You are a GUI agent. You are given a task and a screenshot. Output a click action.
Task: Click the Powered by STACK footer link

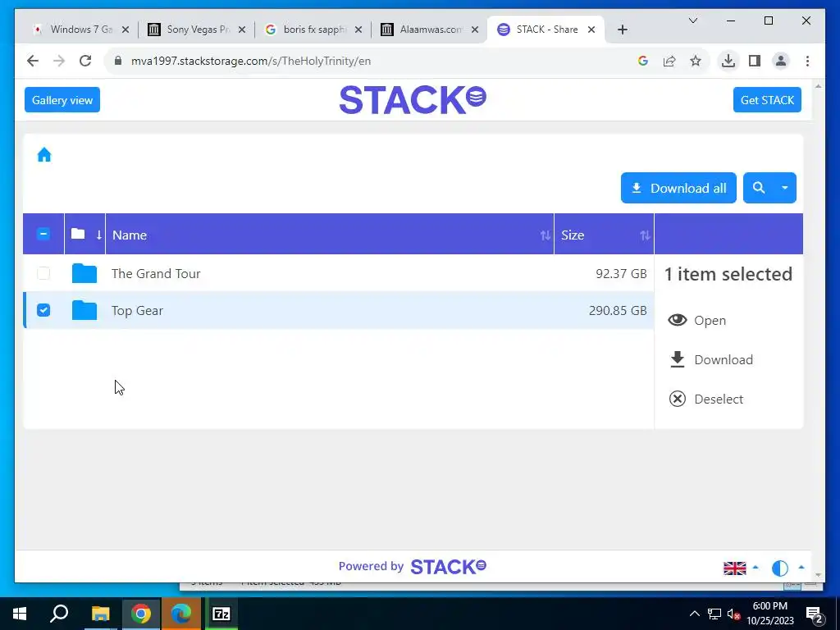pyautogui.click(x=412, y=566)
